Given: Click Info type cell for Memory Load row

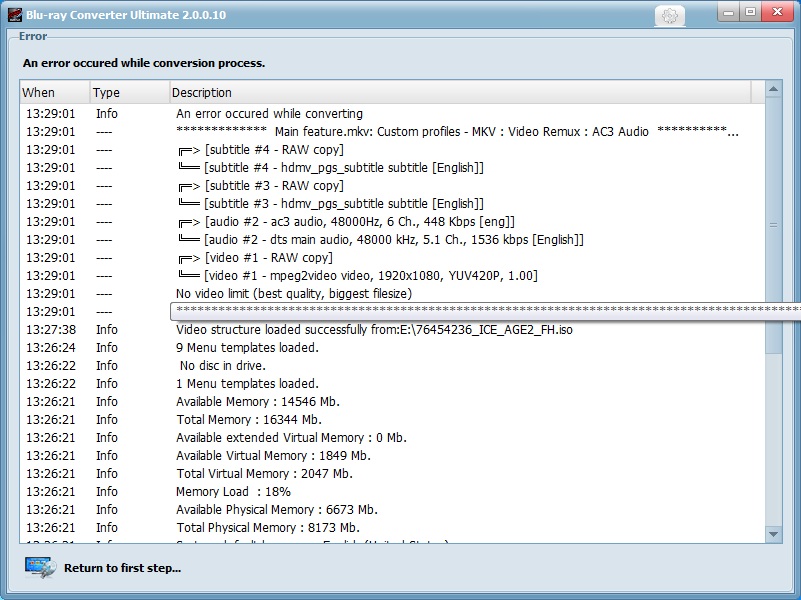Looking at the screenshot, I should [x=107, y=491].
